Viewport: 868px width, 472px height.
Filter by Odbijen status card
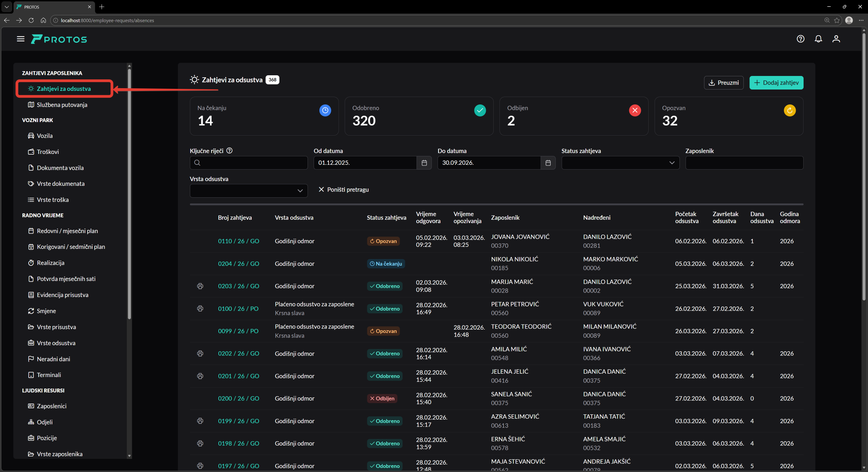[573, 116]
